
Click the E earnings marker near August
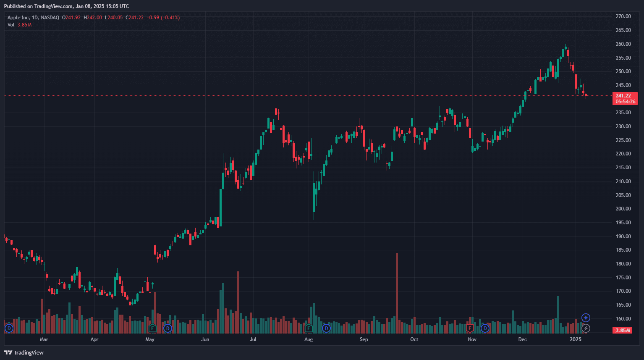[x=309, y=328]
